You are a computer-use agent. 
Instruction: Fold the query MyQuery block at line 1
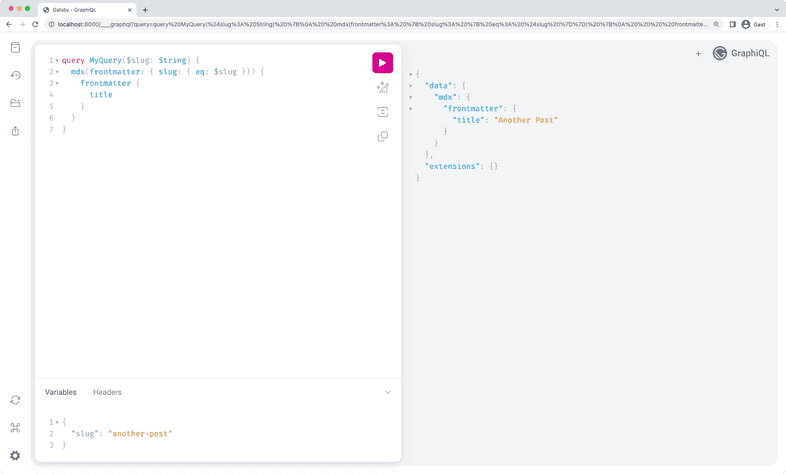57,61
